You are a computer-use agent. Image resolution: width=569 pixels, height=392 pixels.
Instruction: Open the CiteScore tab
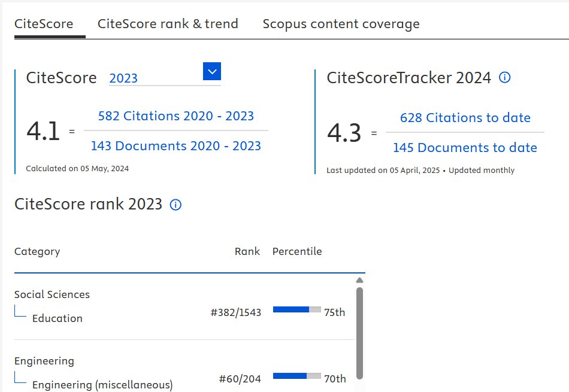44,24
